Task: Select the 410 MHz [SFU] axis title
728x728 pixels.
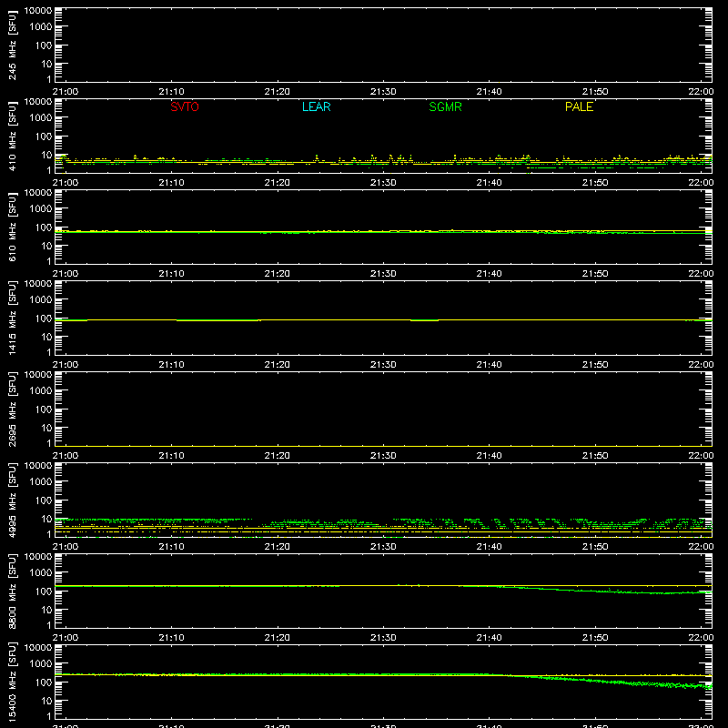Action: (12, 136)
